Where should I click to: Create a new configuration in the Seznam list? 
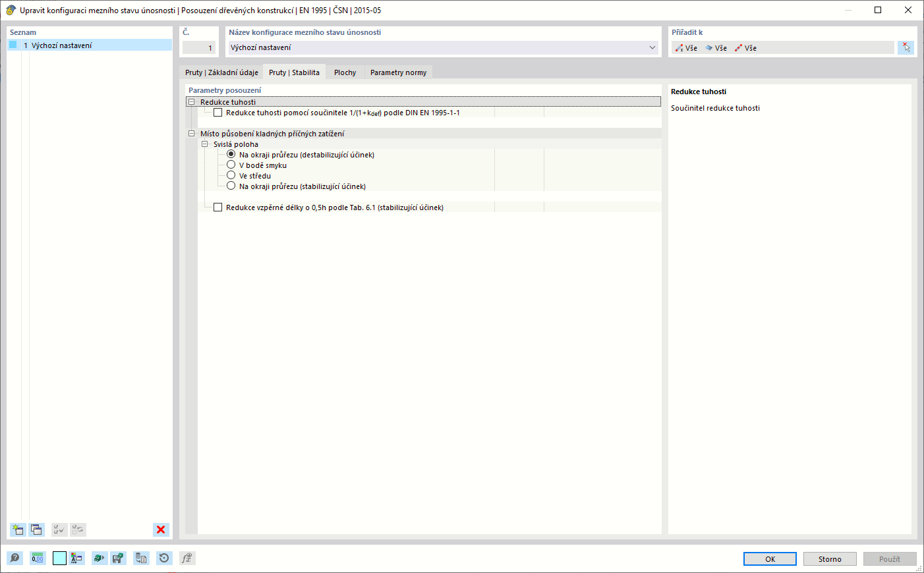click(18, 530)
